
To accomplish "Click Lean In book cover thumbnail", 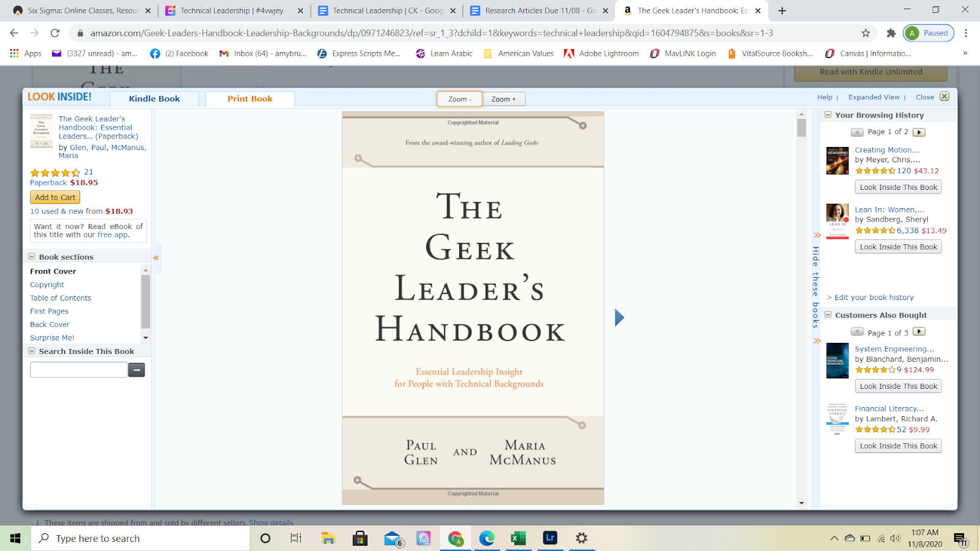I will tap(837, 221).
